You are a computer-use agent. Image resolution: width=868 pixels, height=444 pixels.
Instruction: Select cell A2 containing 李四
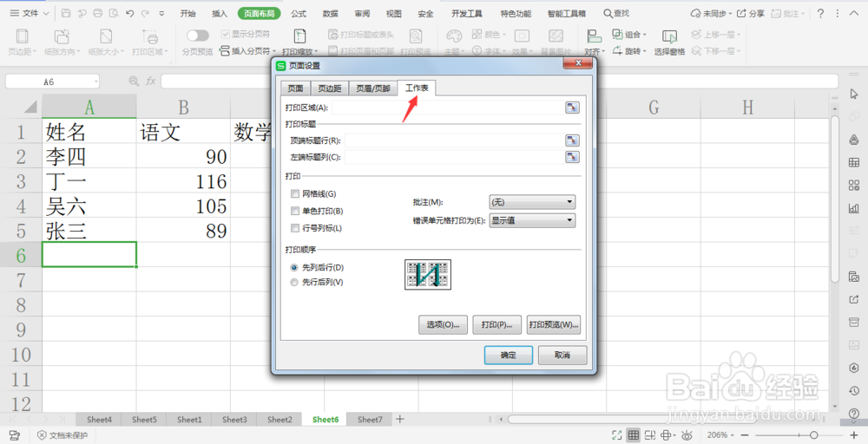click(x=89, y=156)
